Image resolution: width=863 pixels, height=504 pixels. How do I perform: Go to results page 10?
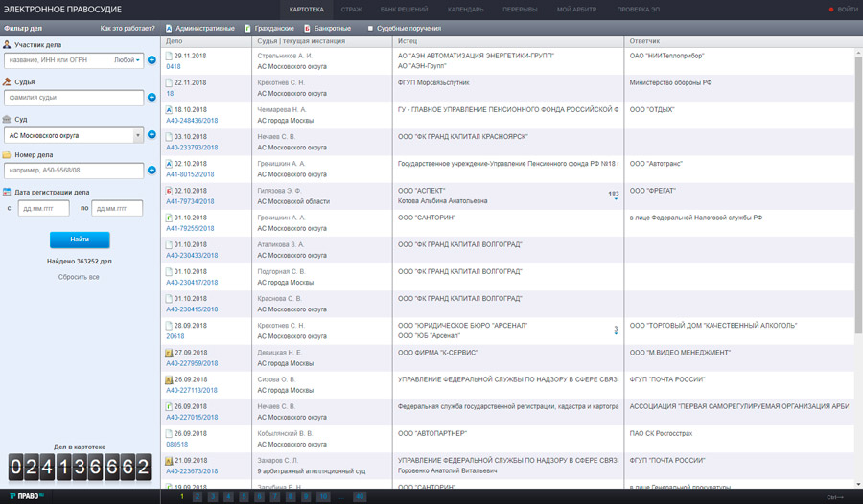pyautogui.click(x=323, y=497)
